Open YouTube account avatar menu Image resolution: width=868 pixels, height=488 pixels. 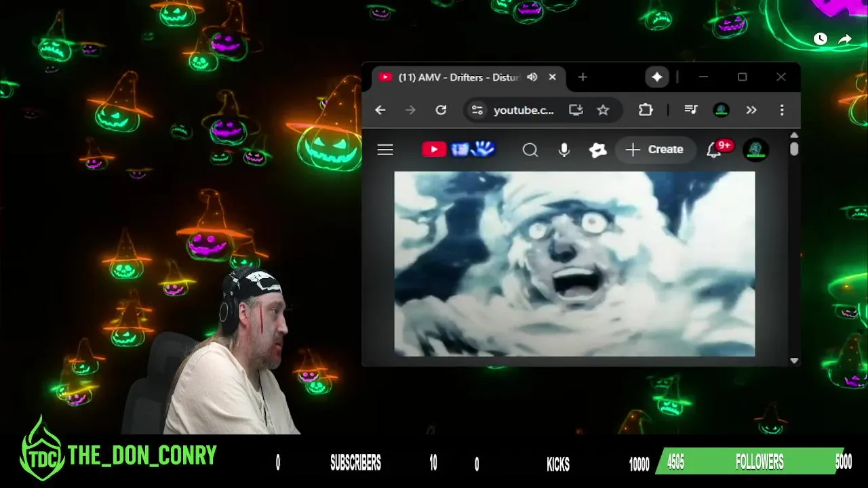coord(756,150)
